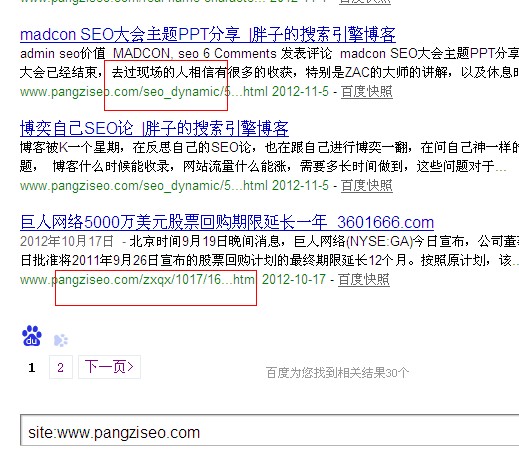Screen dimensions: 519x455
Task: View 百度快照 for 博弈自己SEO论 result
Action: [x=367, y=185]
